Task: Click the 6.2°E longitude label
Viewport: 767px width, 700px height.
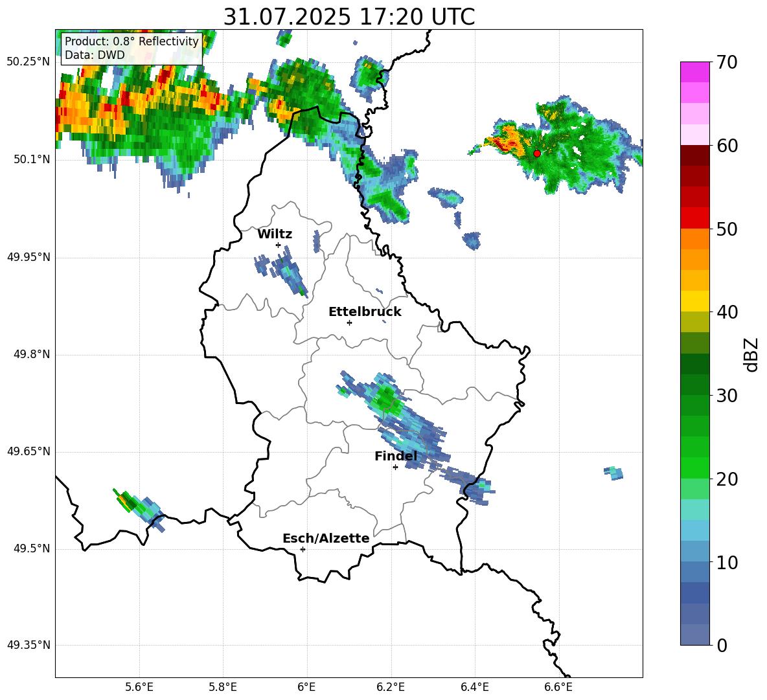Action: point(391,687)
